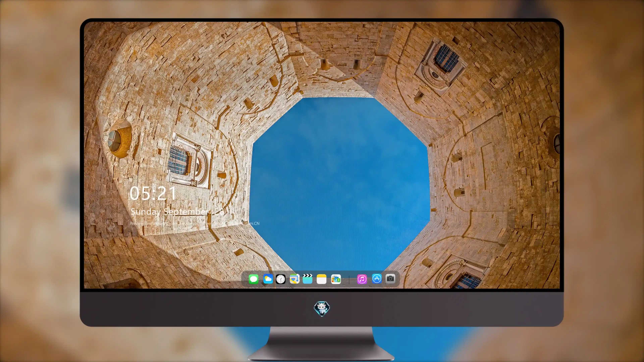Launch the pink iTunes music app
Image resolution: width=644 pixels, height=362 pixels.
pos(362,279)
